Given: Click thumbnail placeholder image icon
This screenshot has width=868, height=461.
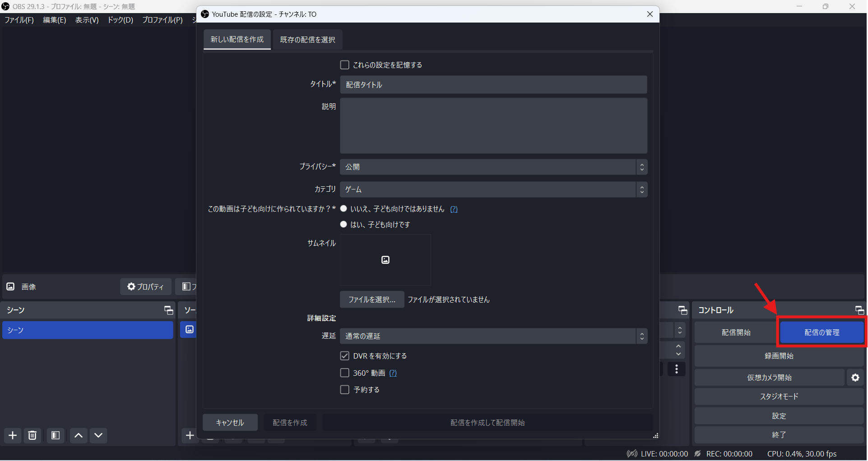Looking at the screenshot, I should 385,260.
